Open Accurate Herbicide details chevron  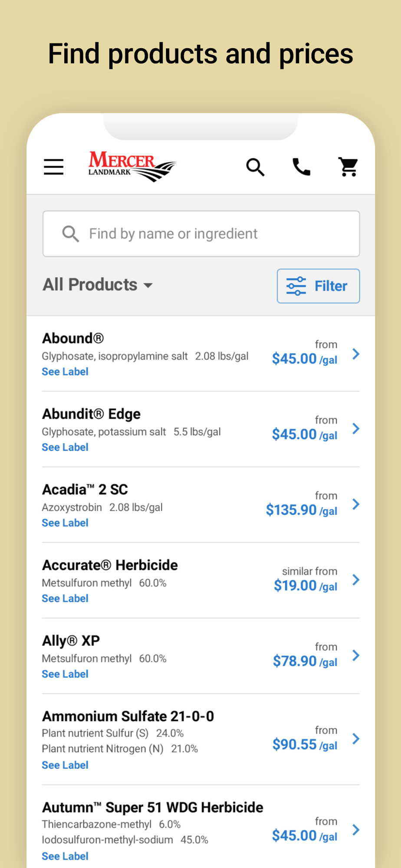356,580
